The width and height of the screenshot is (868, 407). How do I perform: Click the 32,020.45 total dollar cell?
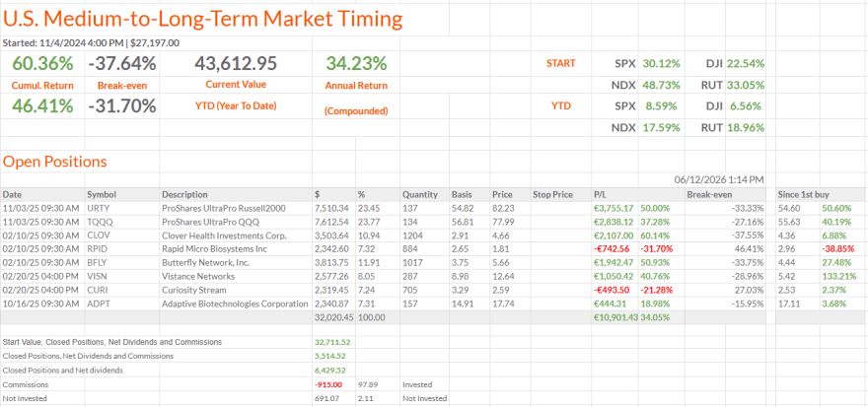point(333,317)
